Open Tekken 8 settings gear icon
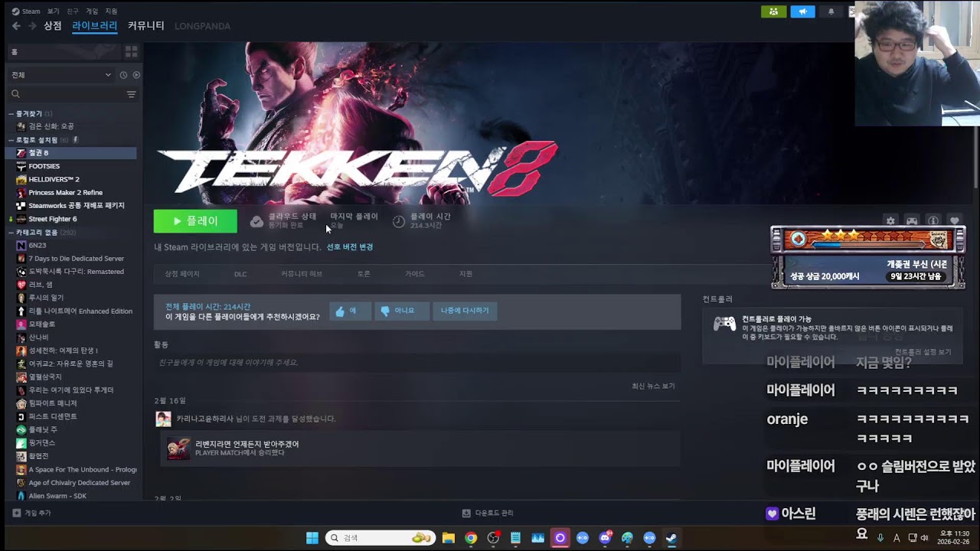Image resolution: width=980 pixels, height=551 pixels. (890, 220)
